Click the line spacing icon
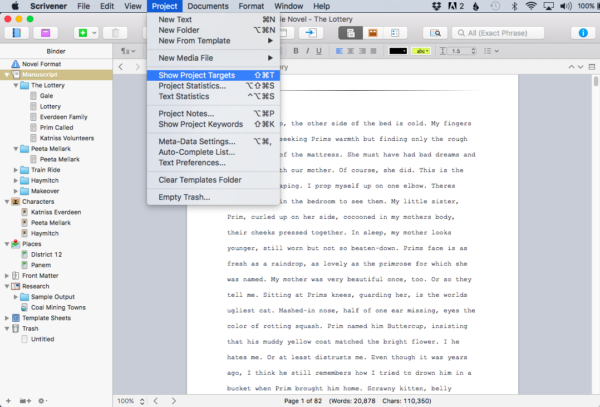The image size is (600, 407). pyautogui.click(x=443, y=51)
